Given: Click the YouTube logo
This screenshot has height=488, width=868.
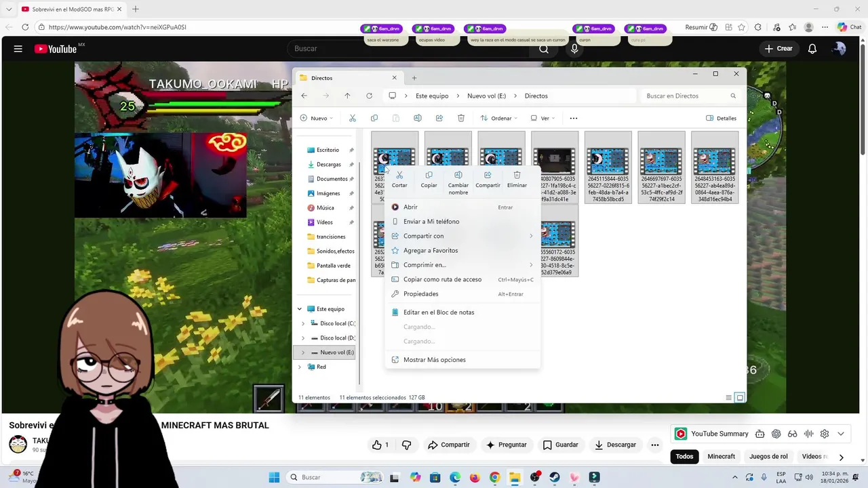Looking at the screenshot, I should point(56,49).
